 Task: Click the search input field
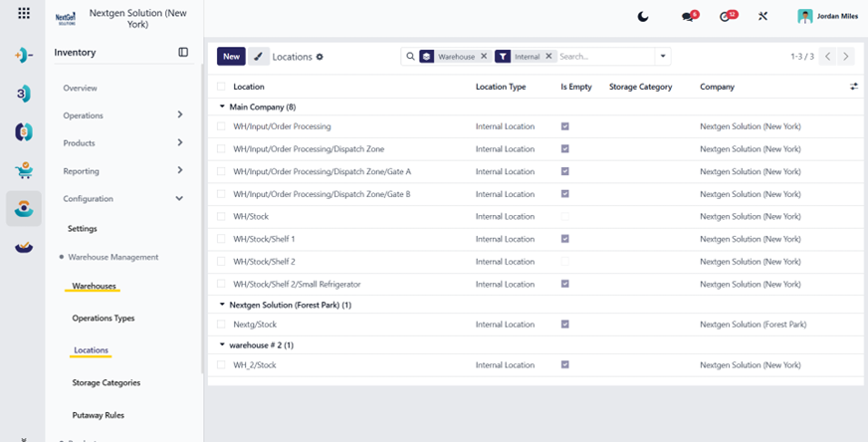coord(606,57)
